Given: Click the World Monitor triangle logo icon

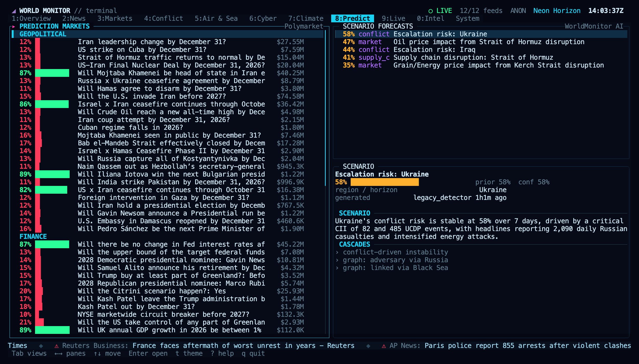Looking at the screenshot, I should 14,11.
